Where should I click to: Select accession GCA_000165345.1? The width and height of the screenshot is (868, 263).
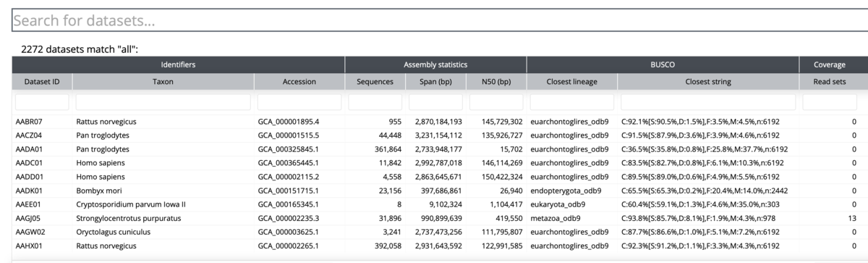[x=289, y=204]
